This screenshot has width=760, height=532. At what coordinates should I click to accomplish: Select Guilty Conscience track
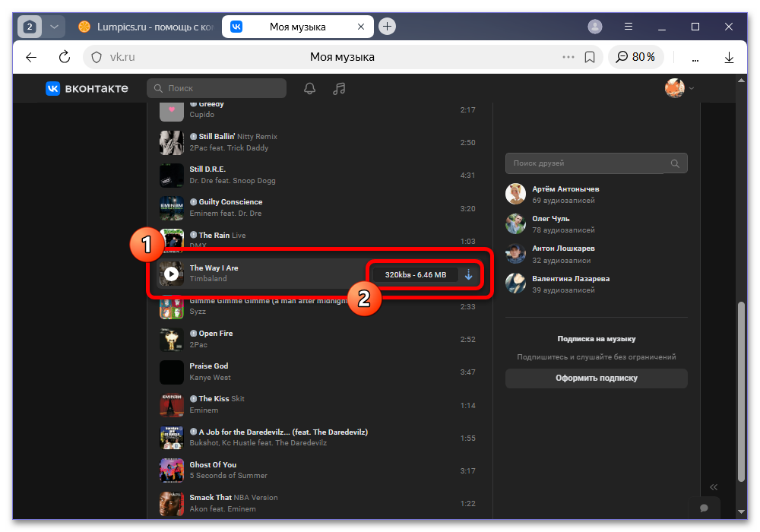319,207
